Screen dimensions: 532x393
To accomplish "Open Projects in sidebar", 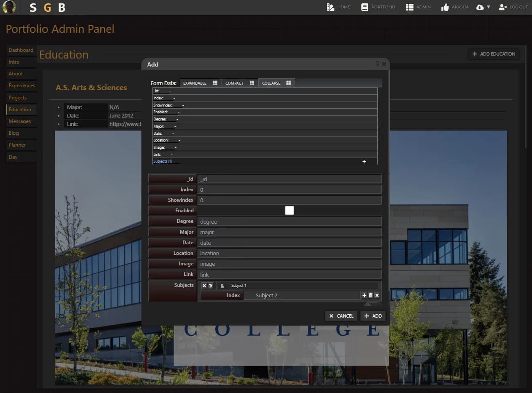I will 21,98.
